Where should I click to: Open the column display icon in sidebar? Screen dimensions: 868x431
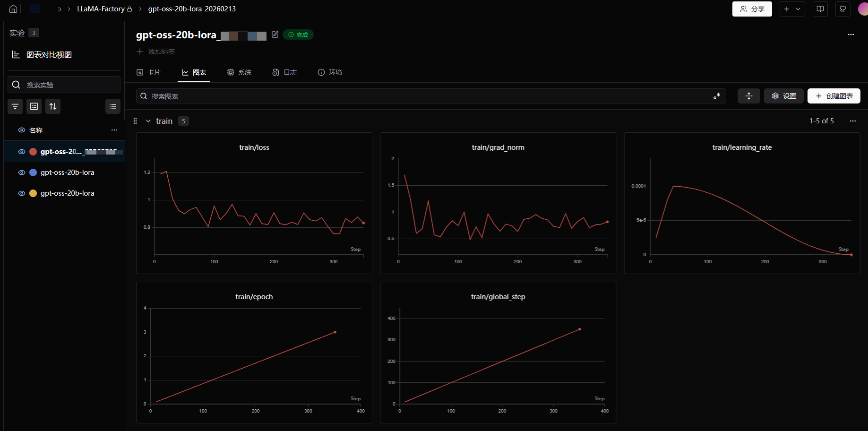34,106
